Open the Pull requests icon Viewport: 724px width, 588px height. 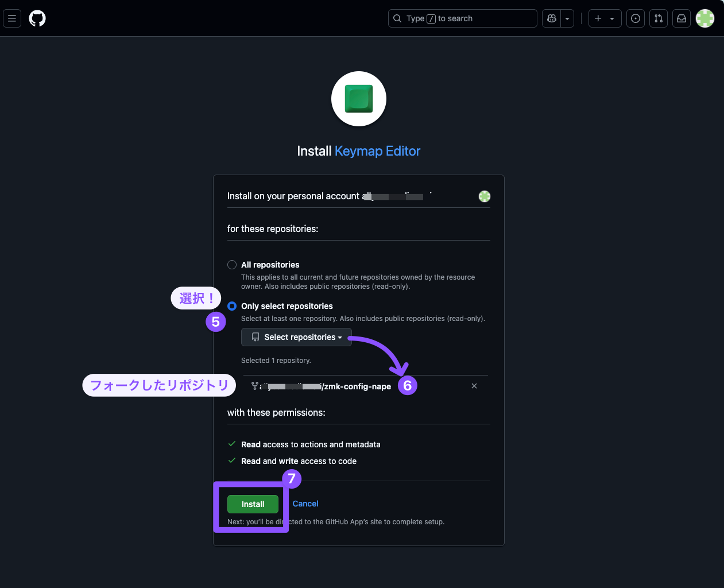click(x=659, y=18)
